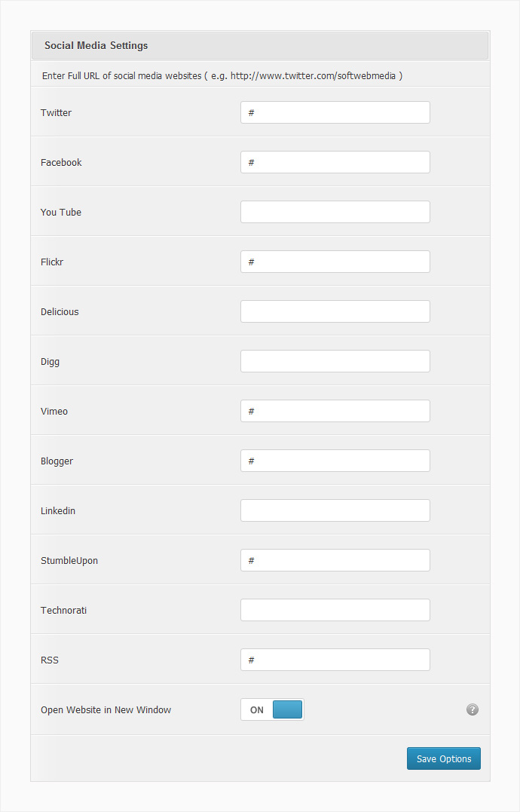Click into the RSS URL field
520x812 pixels.
(335, 659)
